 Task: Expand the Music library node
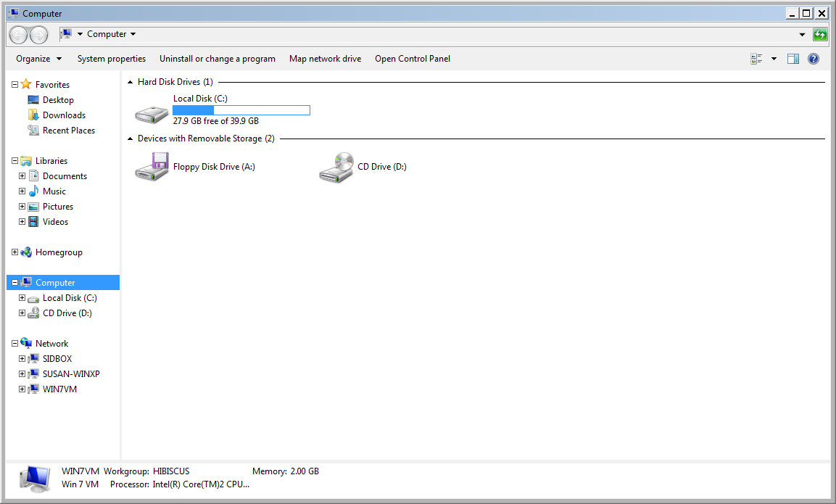(22, 191)
